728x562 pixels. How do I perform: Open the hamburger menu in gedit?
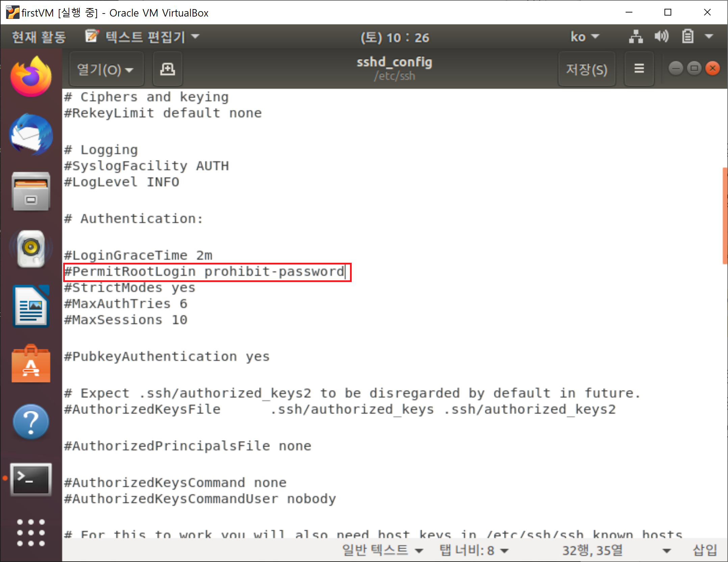click(x=639, y=69)
